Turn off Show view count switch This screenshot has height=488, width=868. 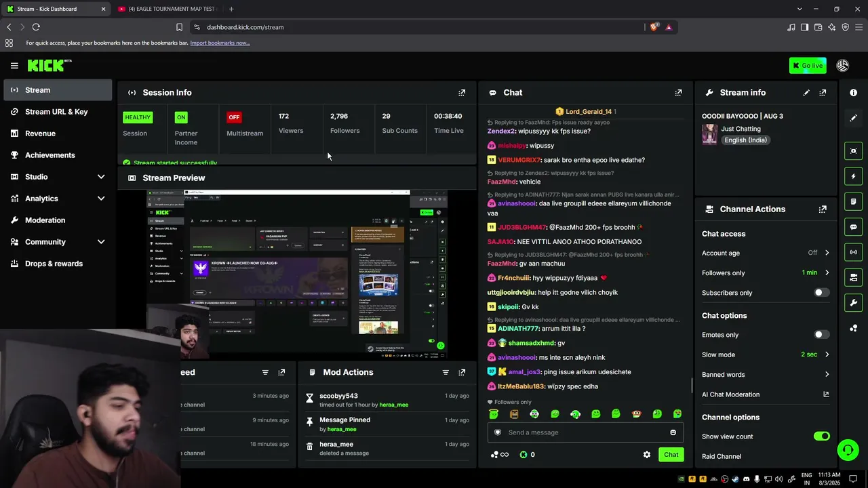pos(821,436)
